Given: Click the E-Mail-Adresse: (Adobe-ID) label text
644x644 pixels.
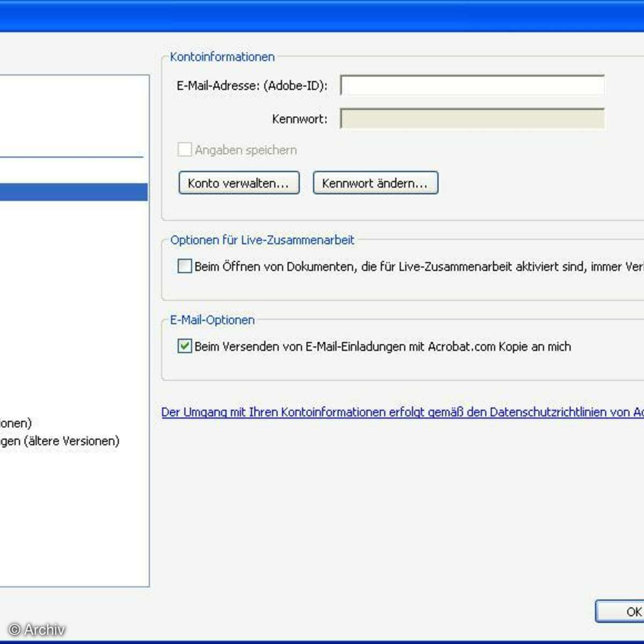Looking at the screenshot, I should click(252, 86).
